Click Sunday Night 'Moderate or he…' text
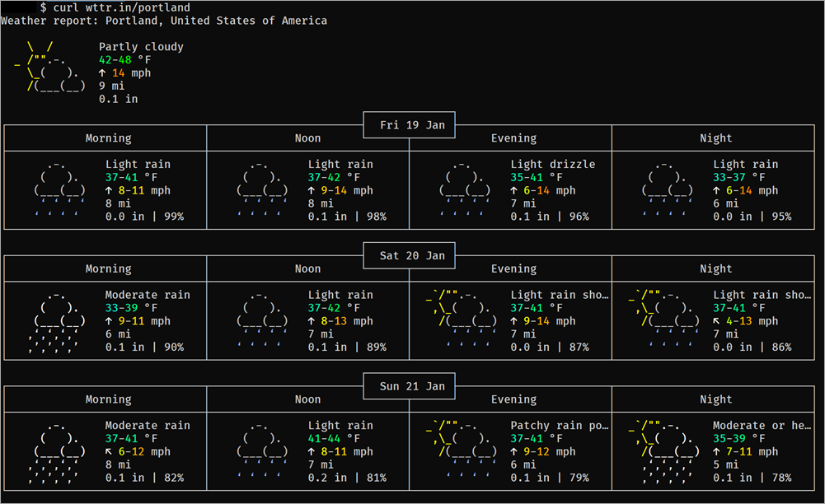The width and height of the screenshot is (825, 504). (x=762, y=426)
